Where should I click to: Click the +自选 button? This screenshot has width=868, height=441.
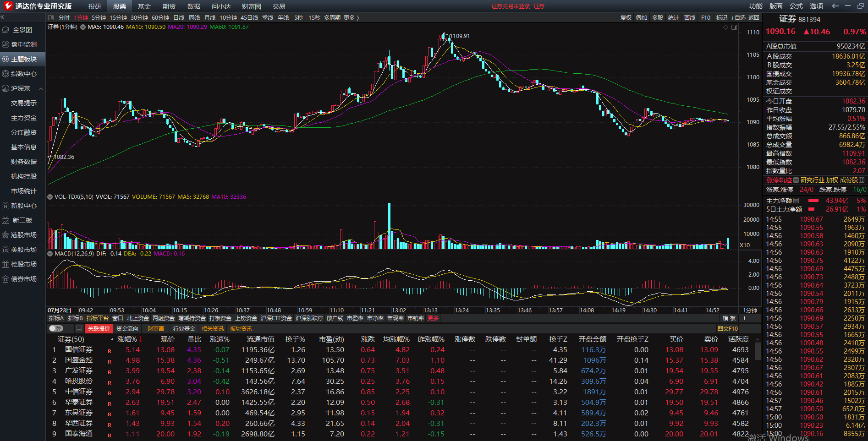point(738,18)
